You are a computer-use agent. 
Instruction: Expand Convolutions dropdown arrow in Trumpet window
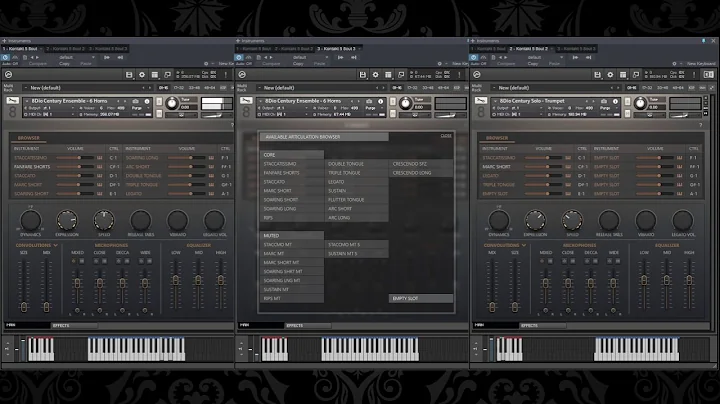(x=524, y=246)
